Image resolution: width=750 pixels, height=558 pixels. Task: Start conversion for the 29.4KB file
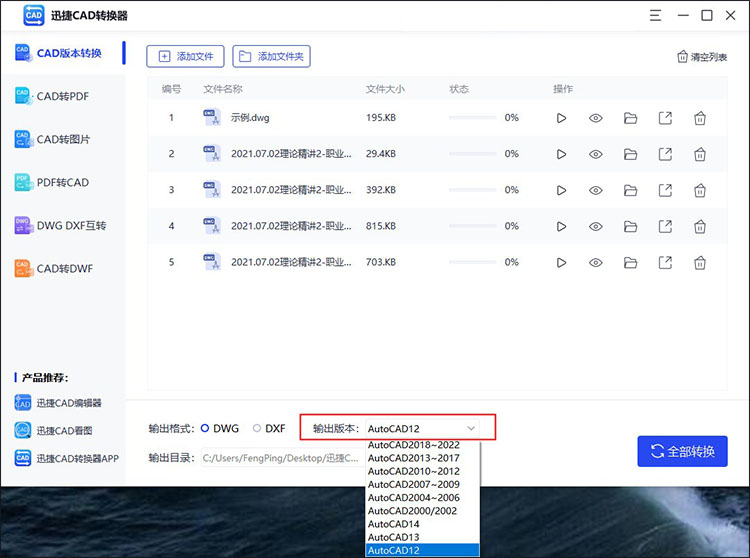[x=561, y=154]
